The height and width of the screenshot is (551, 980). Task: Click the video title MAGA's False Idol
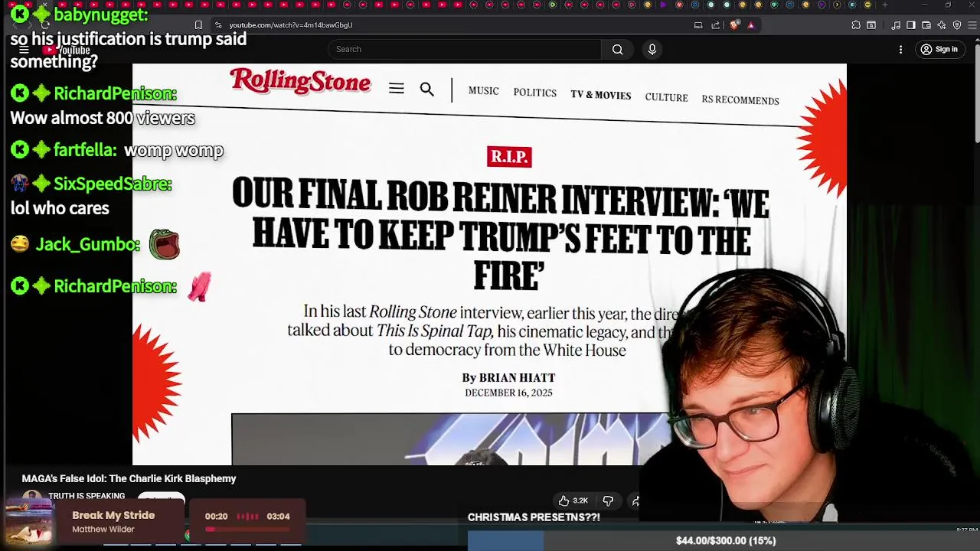coord(129,478)
